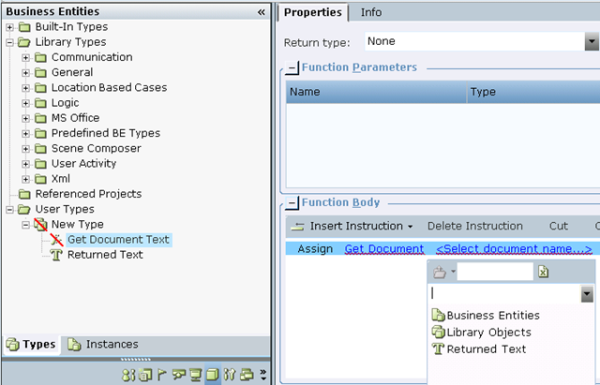
Task: Click the wrench and screwdriver tools icon
Action: [x=230, y=375]
